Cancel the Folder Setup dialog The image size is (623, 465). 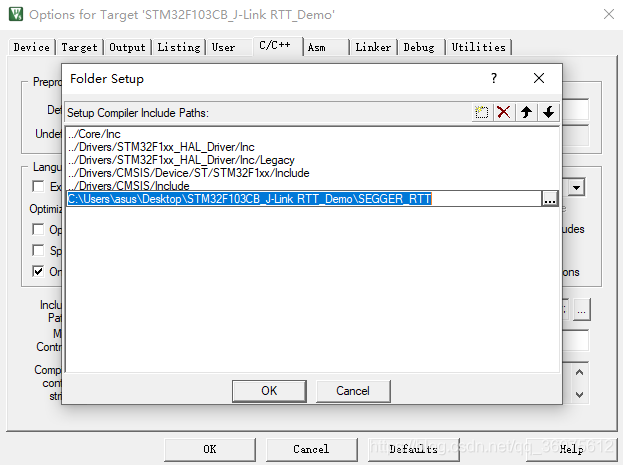tap(353, 391)
